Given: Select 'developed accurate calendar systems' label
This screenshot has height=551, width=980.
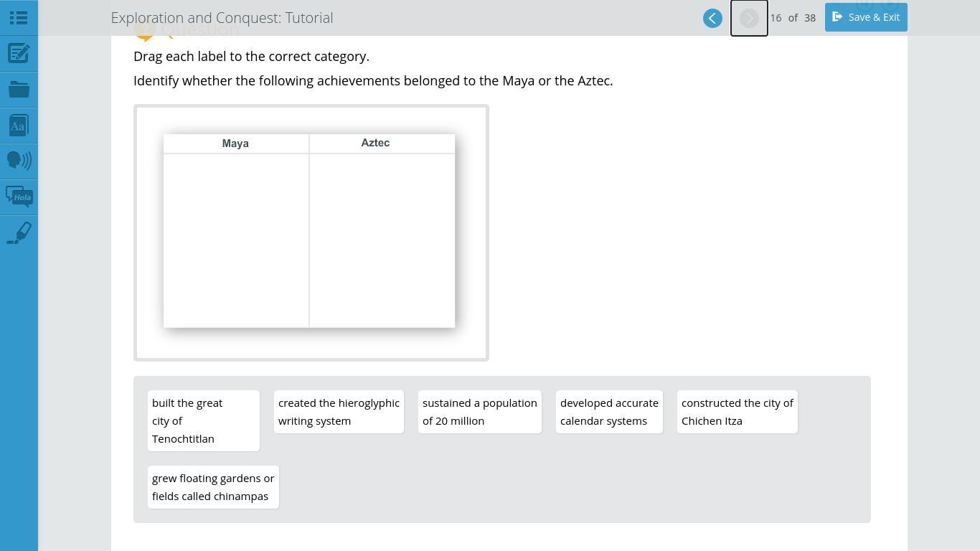Looking at the screenshot, I should pos(609,412).
